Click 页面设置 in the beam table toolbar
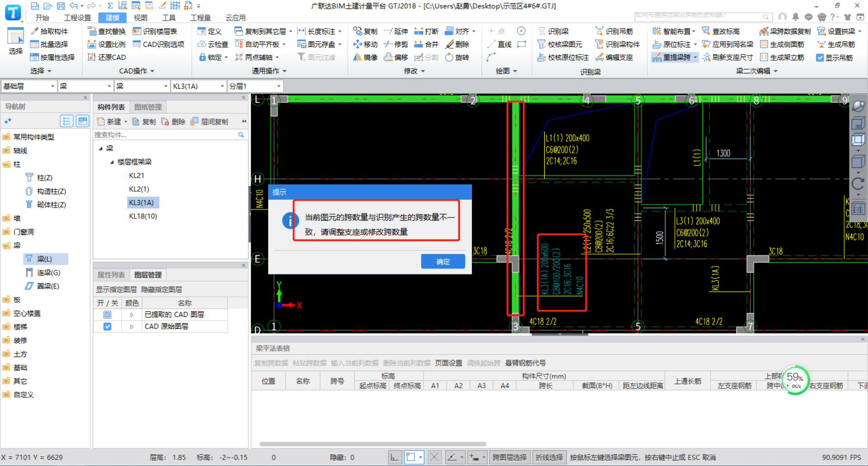This screenshot has height=466, width=868. 448,363
